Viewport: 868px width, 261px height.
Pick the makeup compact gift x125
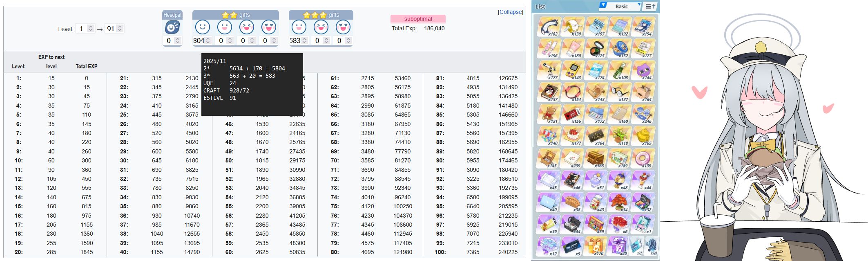point(596,49)
